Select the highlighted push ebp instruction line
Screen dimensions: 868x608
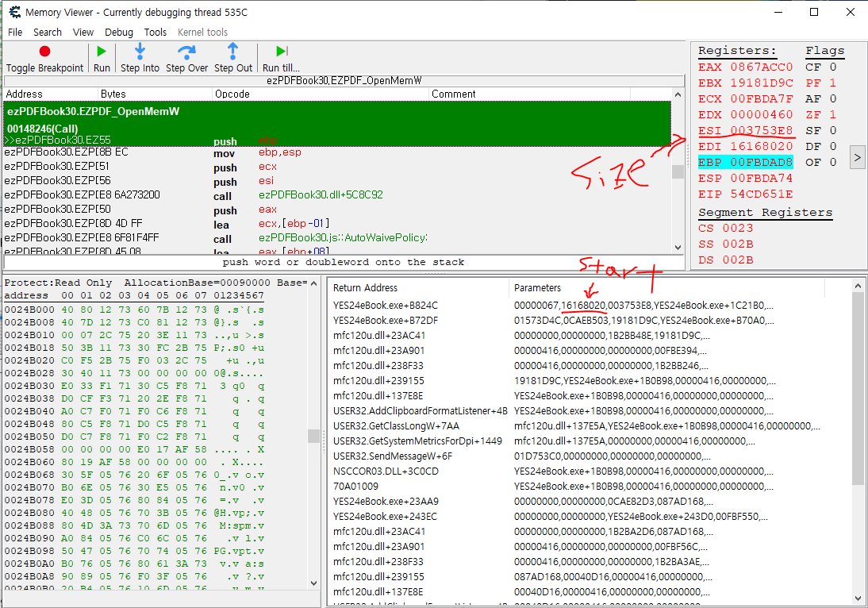pos(337,140)
